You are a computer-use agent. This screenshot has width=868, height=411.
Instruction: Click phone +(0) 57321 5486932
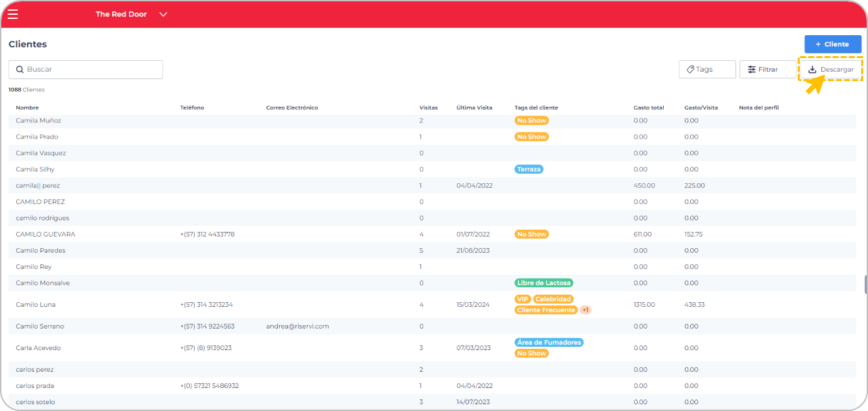tap(210, 385)
